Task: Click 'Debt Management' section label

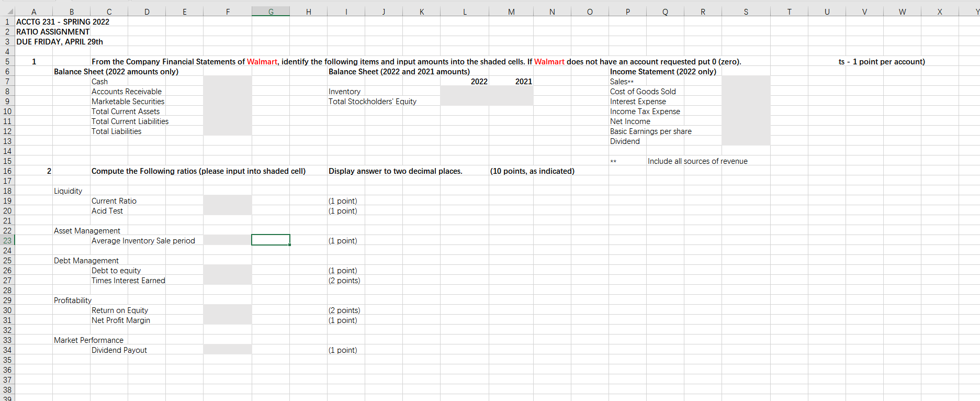Action: point(86,260)
